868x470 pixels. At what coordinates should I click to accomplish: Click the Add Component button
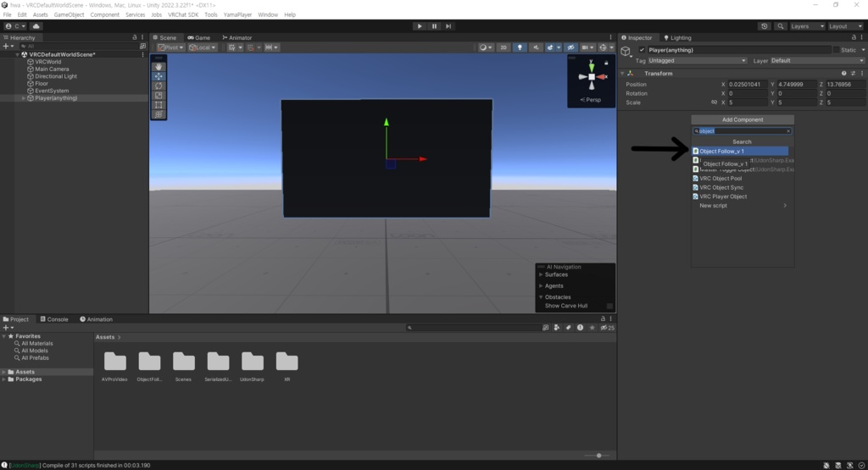click(743, 119)
